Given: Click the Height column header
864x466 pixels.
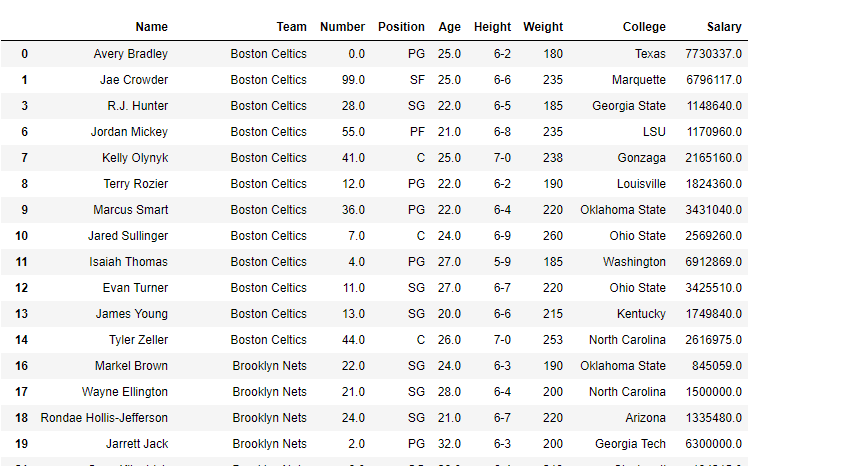Looking at the screenshot, I should point(492,27).
